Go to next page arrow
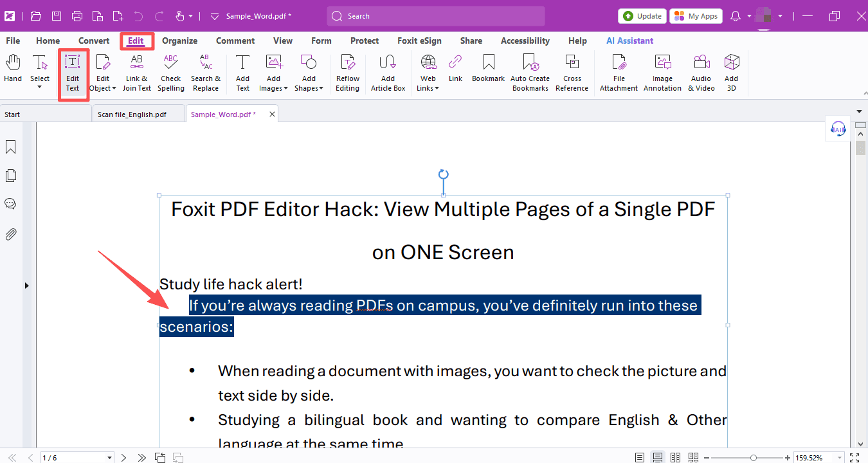 [124, 457]
